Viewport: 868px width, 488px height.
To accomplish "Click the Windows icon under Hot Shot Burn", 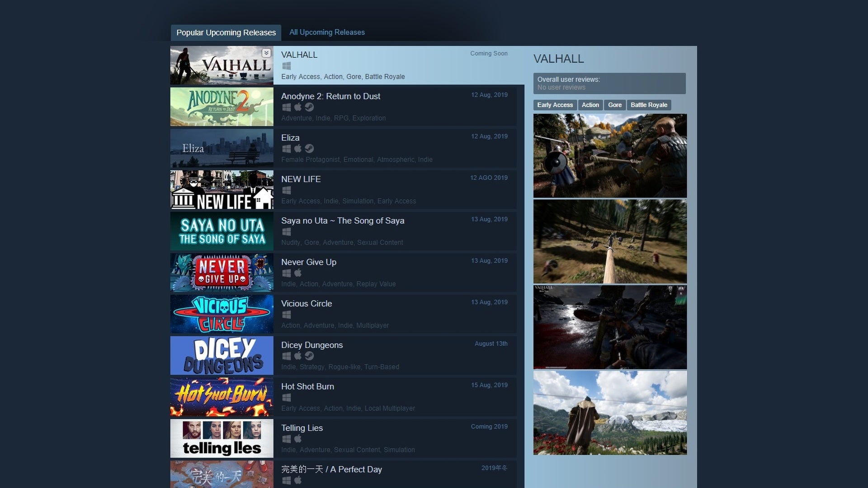I will point(287,397).
